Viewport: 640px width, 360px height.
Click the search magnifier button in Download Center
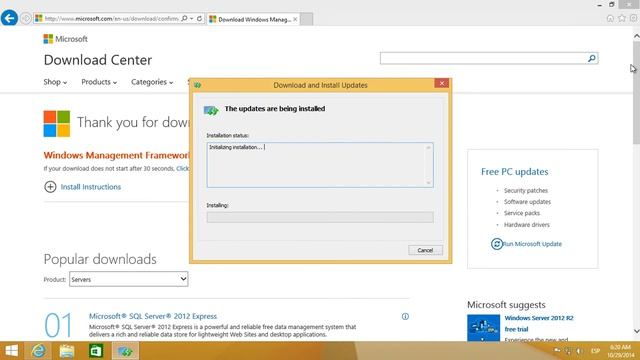click(x=592, y=58)
